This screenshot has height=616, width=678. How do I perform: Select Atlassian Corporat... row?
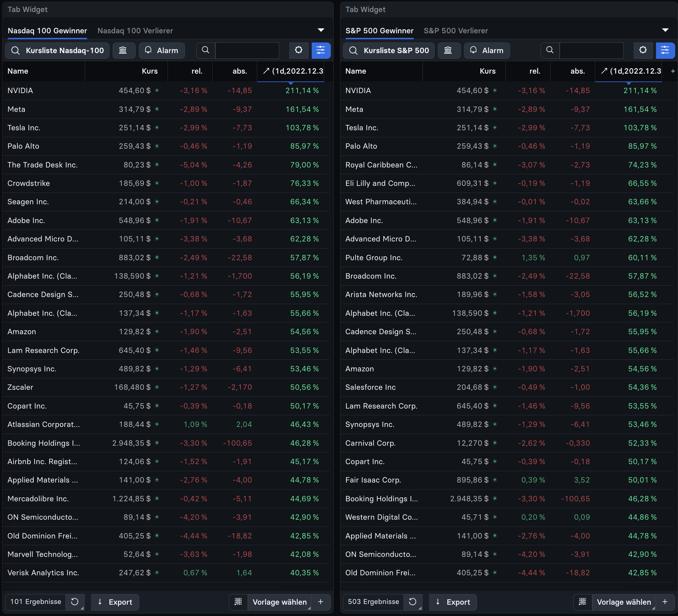tap(166, 424)
